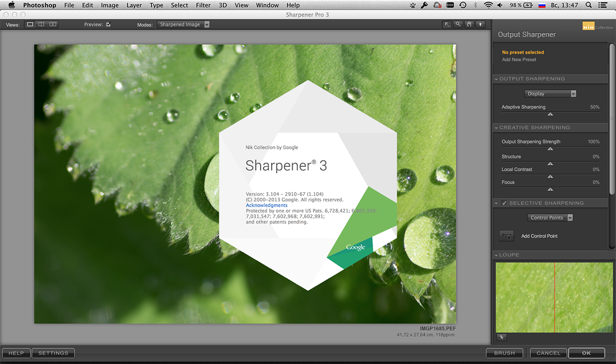Click the flashlight icon in menu bar
The height and width of the screenshot is (364, 616).
(424, 5)
